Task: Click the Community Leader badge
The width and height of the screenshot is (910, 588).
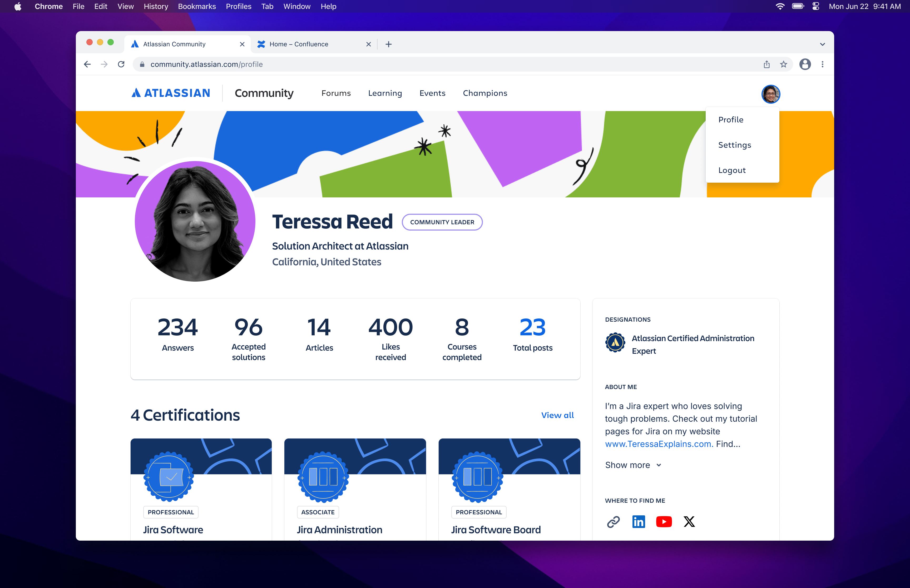Action: pyautogui.click(x=442, y=222)
